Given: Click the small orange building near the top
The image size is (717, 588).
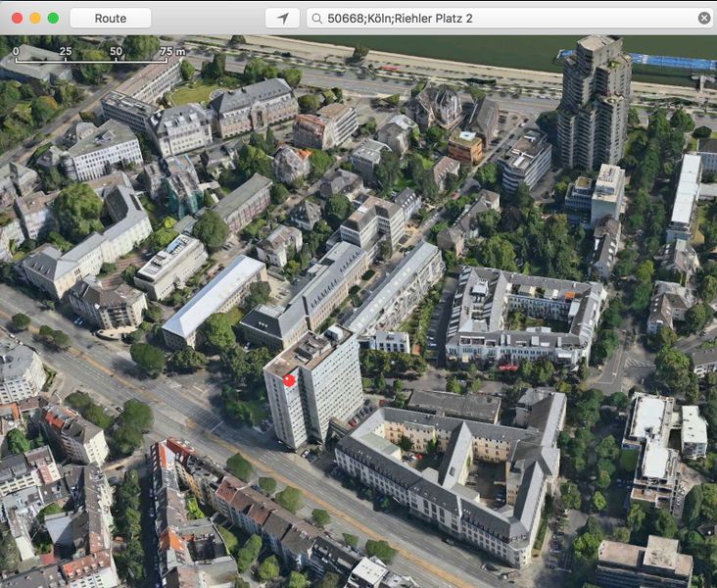Looking at the screenshot, I should [464, 147].
